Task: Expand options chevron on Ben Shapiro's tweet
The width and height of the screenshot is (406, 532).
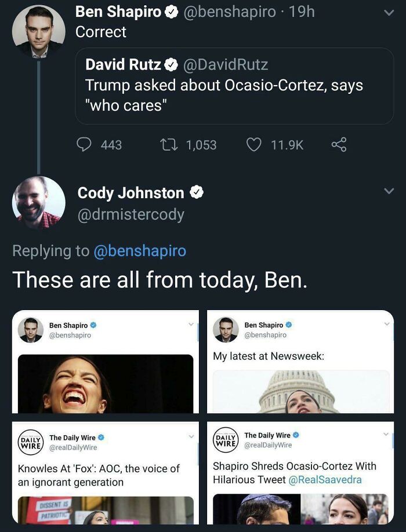Action: click(x=389, y=13)
